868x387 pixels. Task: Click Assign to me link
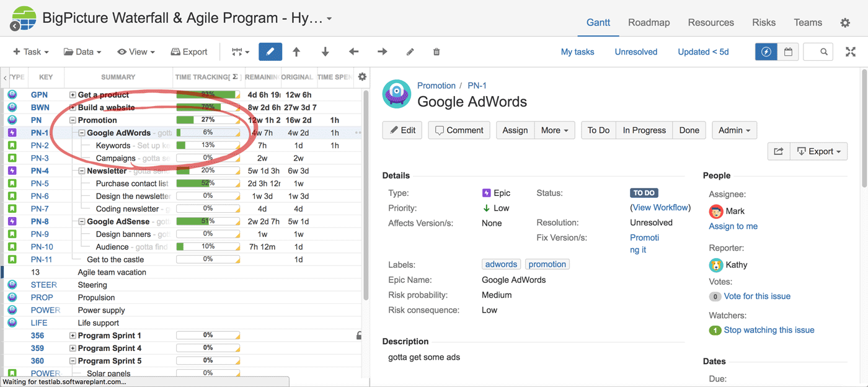pyautogui.click(x=733, y=226)
